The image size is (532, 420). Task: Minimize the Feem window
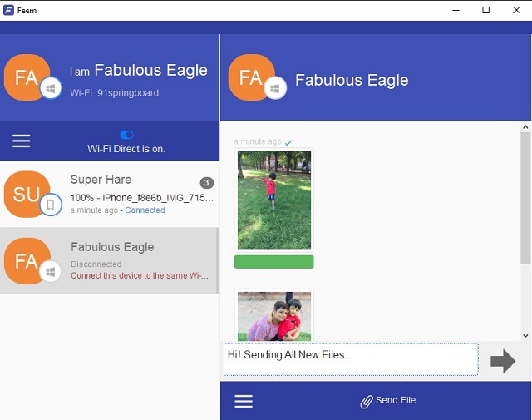[x=456, y=10]
